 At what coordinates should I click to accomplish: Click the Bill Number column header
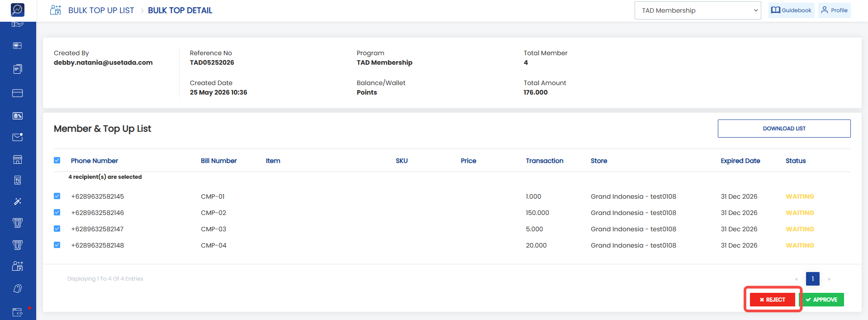(219, 161)
